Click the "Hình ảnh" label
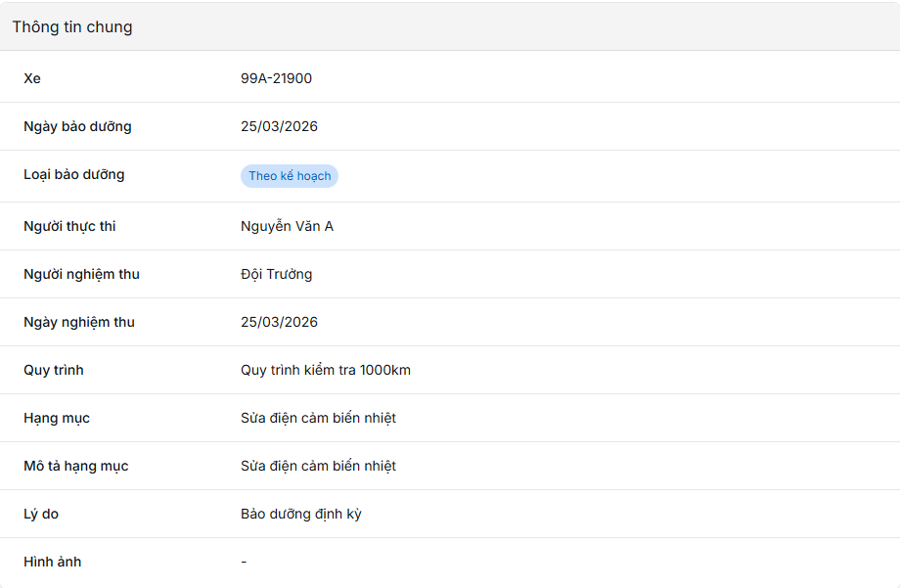This screenshot has width=900, height=588. pos(53,562)
